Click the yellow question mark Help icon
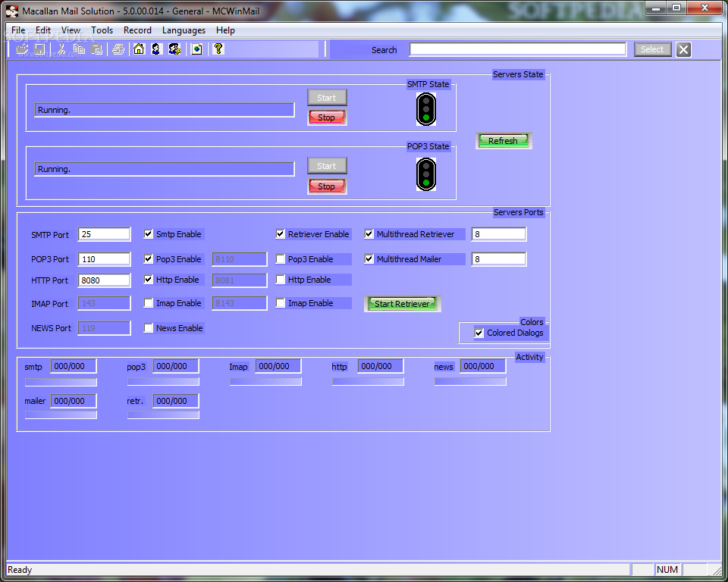This screenshot has height=582, width=728. 218,48
